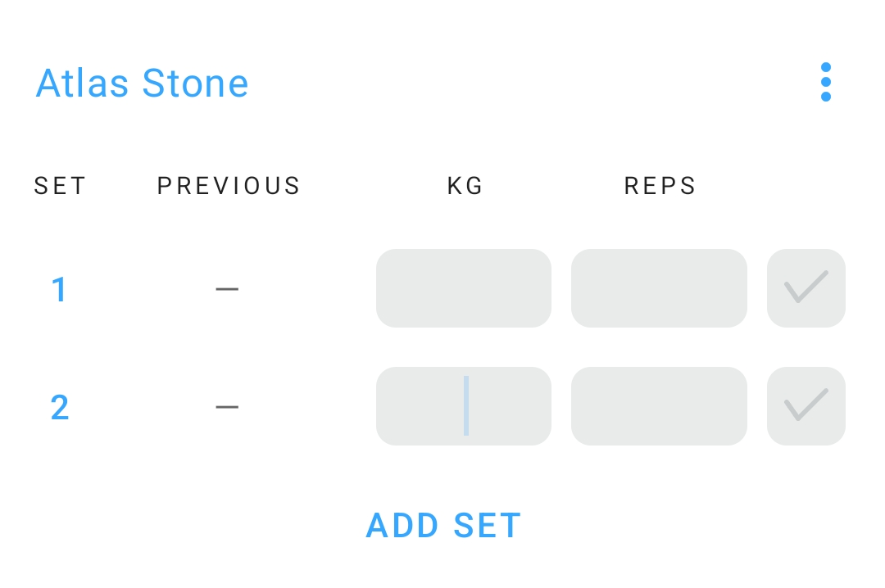Mark set 2 as complete
Viewport: 885px width, 588px height.
806,406
